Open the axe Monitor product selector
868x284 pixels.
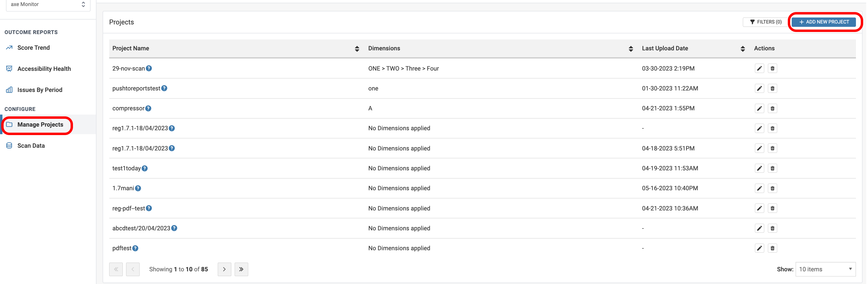[x=48, y=5]
